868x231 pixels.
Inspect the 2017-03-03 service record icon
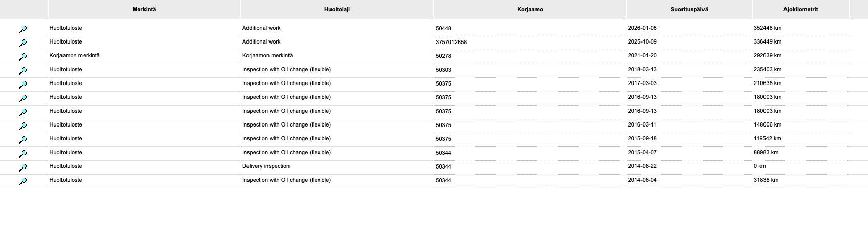[x=23, y=85]
